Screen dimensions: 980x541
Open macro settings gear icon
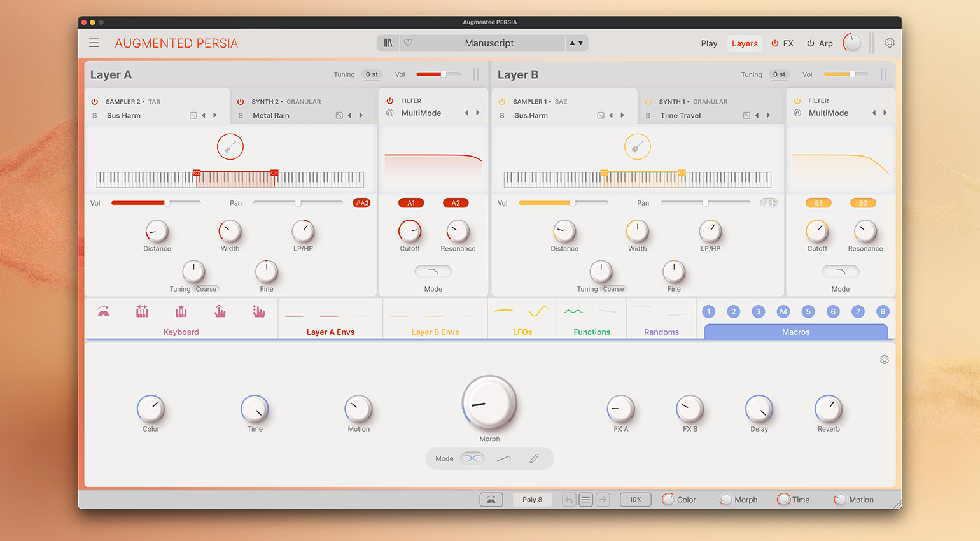click(x=884, y=360)
